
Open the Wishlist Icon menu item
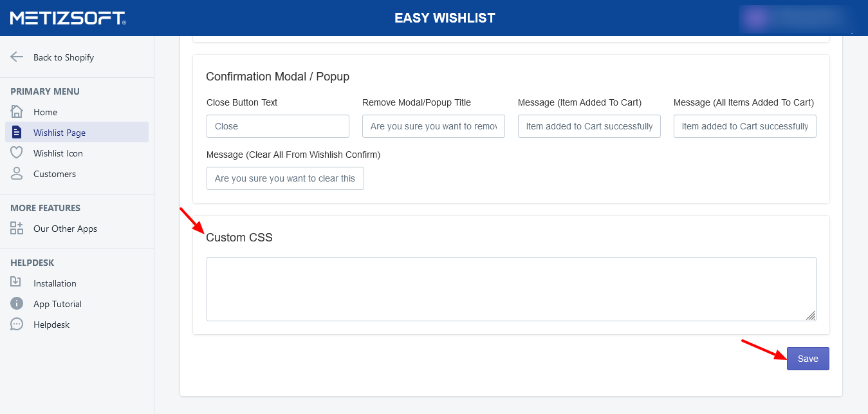pos(58,153)
